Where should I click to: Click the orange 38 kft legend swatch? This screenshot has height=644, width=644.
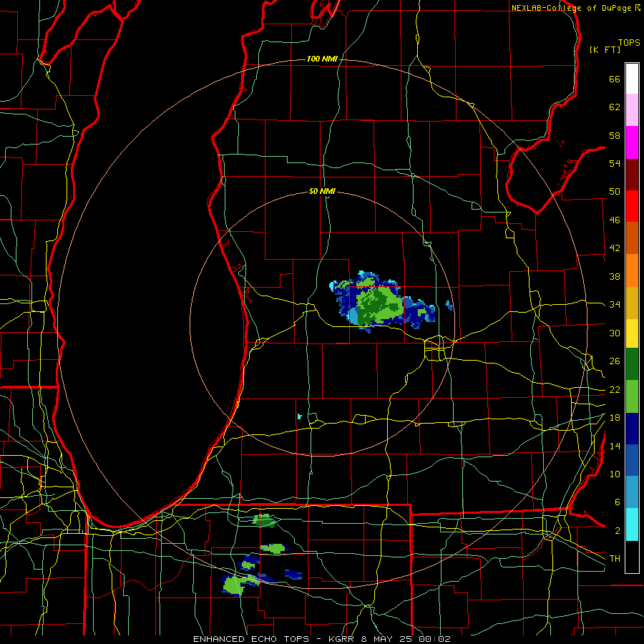coord(632,270)
